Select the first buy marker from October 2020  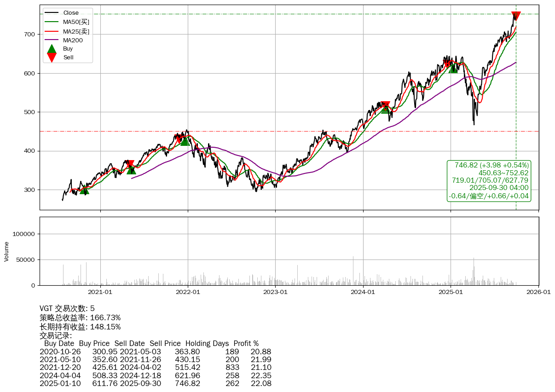coord(84,189)
